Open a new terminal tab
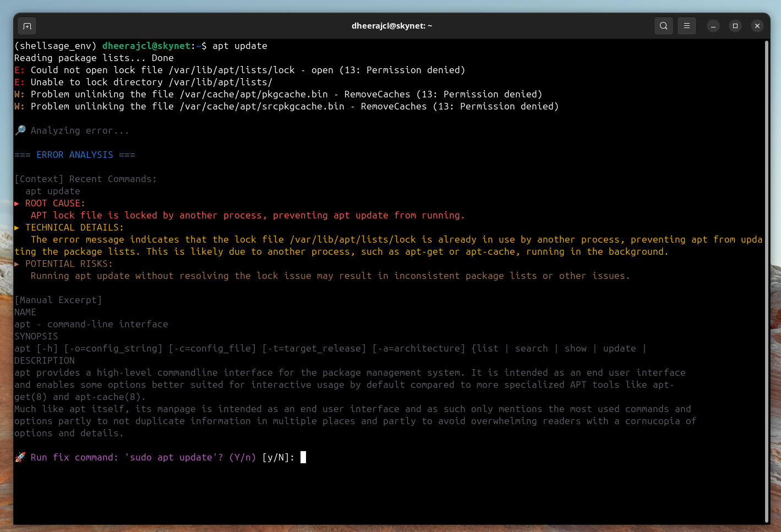The height and width of the screenshot is (532, 781). [27, 26]
